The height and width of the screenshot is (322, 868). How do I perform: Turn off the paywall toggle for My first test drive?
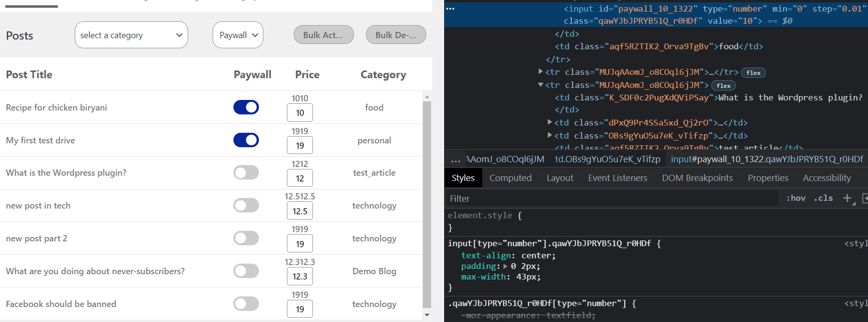click(246, 140)
